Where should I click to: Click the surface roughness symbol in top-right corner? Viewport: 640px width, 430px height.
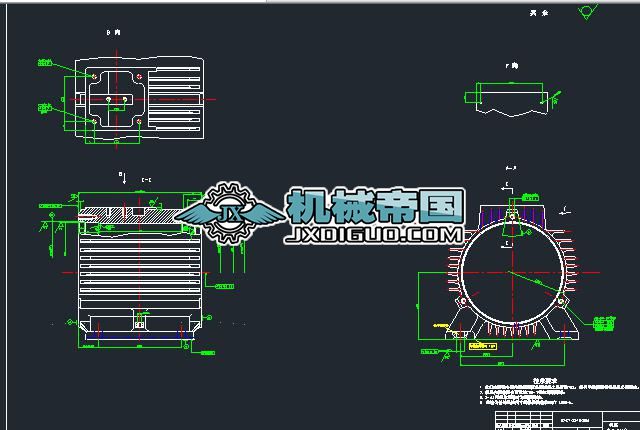coord(588,11)
